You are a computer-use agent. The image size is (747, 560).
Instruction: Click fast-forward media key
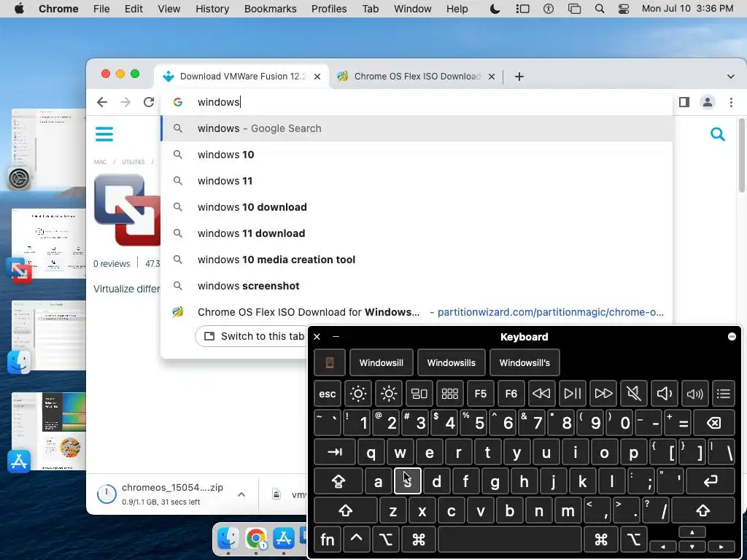coord(603,394)
